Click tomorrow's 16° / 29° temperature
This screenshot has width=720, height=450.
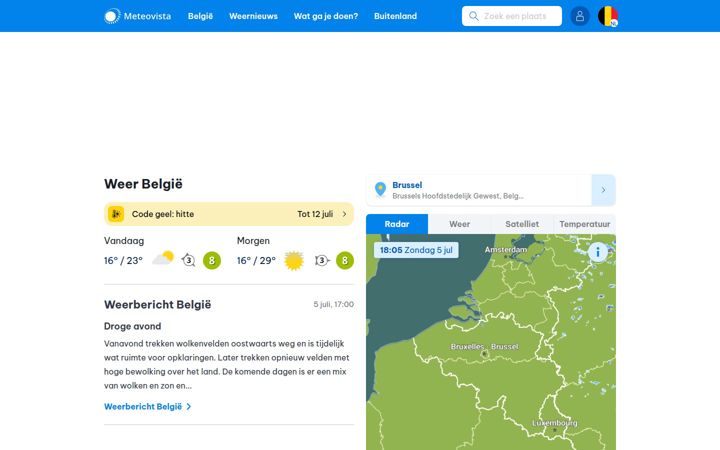point(256,261)
